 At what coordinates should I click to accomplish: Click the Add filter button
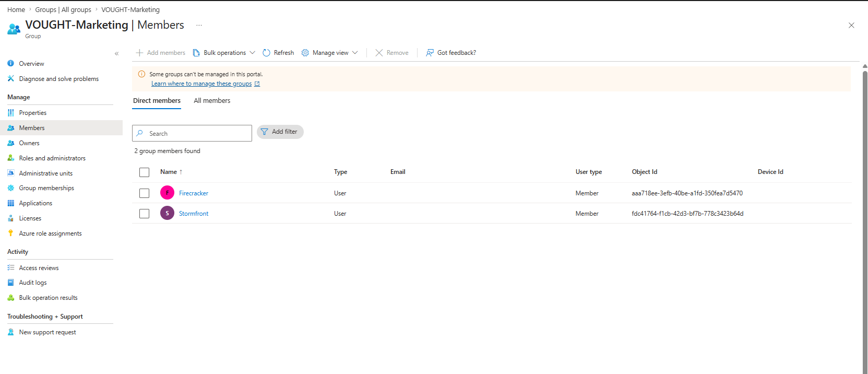point(280,132)
